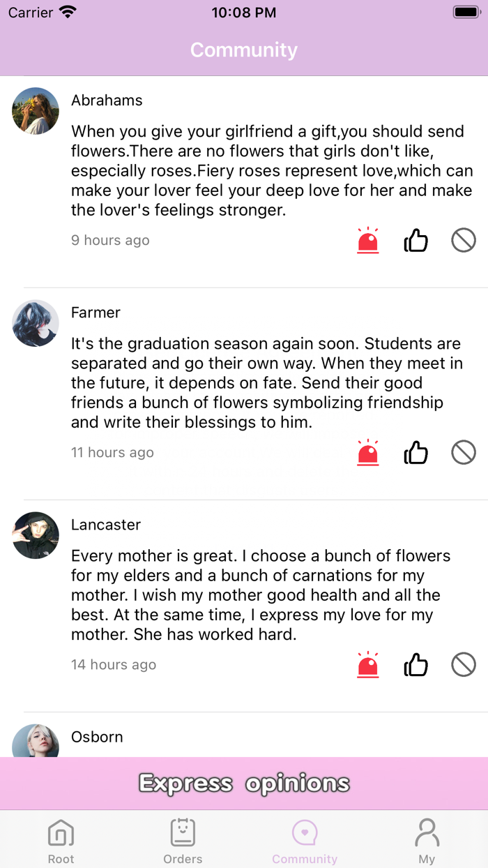Switch to the Orders tab

point(183,840)
